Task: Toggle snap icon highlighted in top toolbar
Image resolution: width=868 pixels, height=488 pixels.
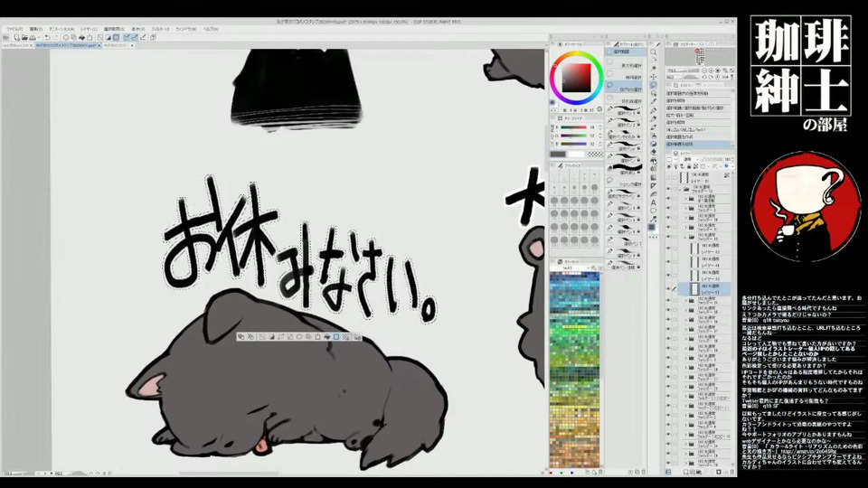Action: pos(127,38)
